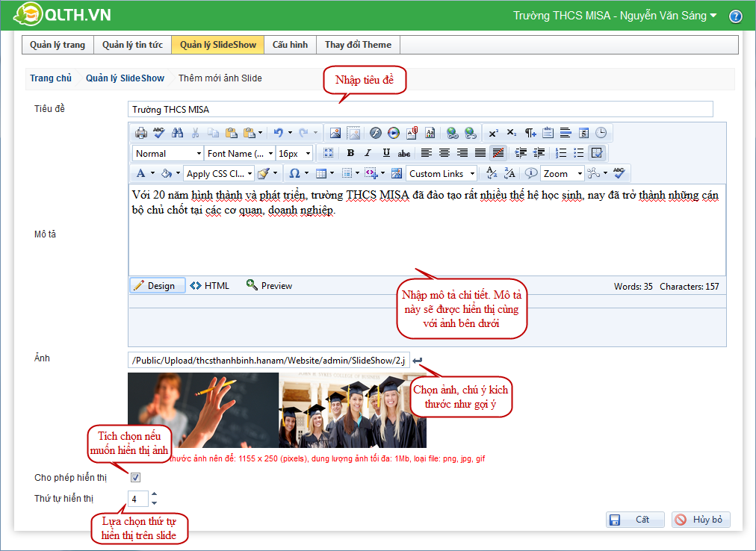Open the Image Manager icon
The width and height of the screenshot is (756, 551).
pyautogui.click(x=335, y=133)
